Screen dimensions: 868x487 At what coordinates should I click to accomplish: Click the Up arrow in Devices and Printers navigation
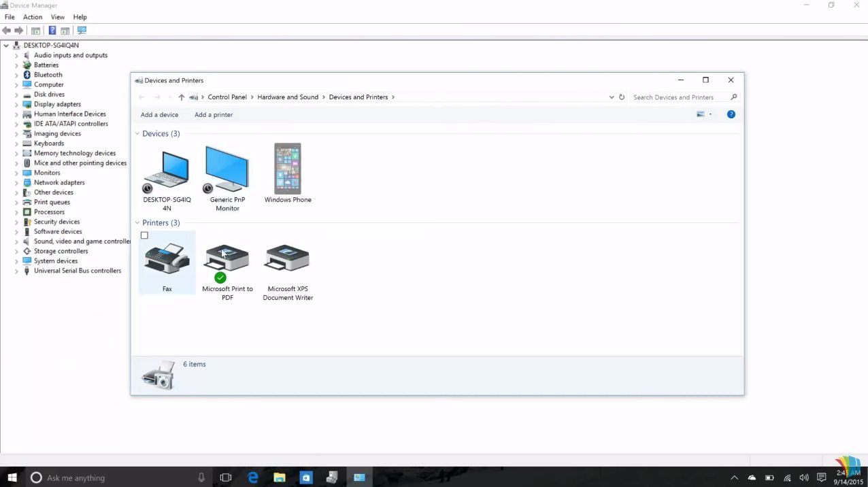pos(182,97)
